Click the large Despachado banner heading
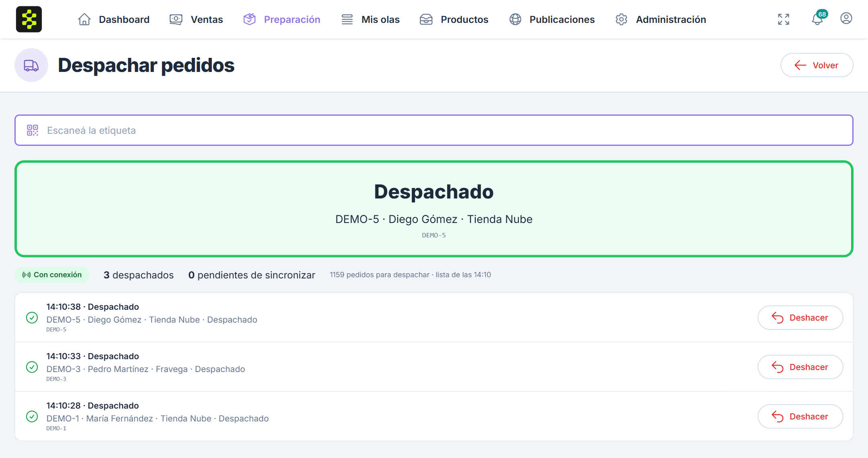Screen dimensions: 868x458 click(x=434, y=192)
